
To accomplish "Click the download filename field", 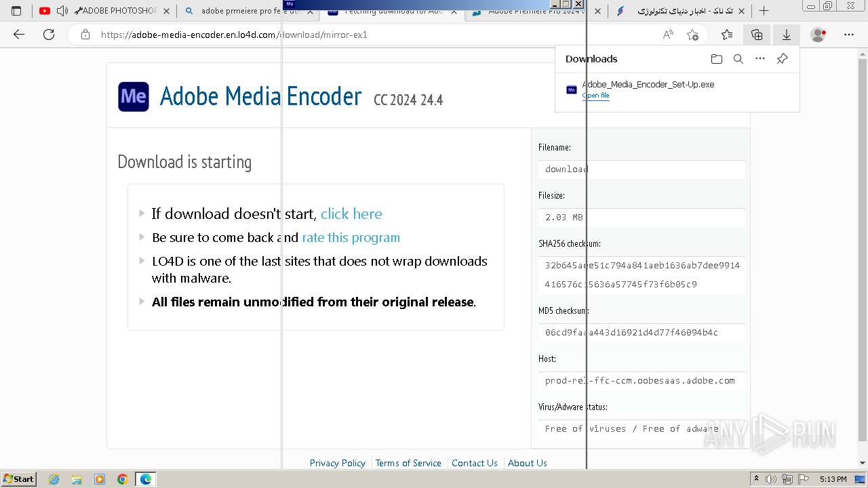I will pyautogui.click(x=642, y=169).
